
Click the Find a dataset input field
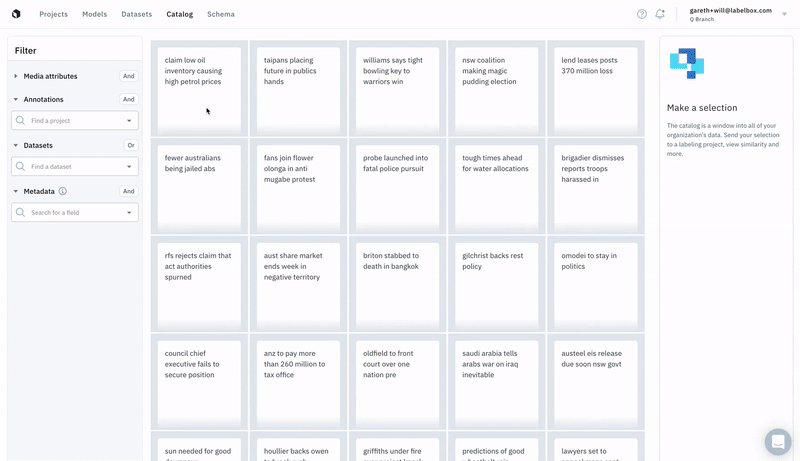tap(75, 166)
